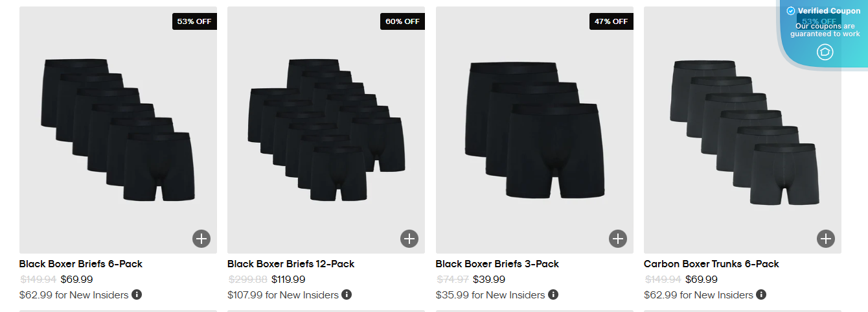Quick-add Black Boxer Briefs 12-Pack plus icon
The height and width of the screenshot is (312, 868).
click(409, 239)
